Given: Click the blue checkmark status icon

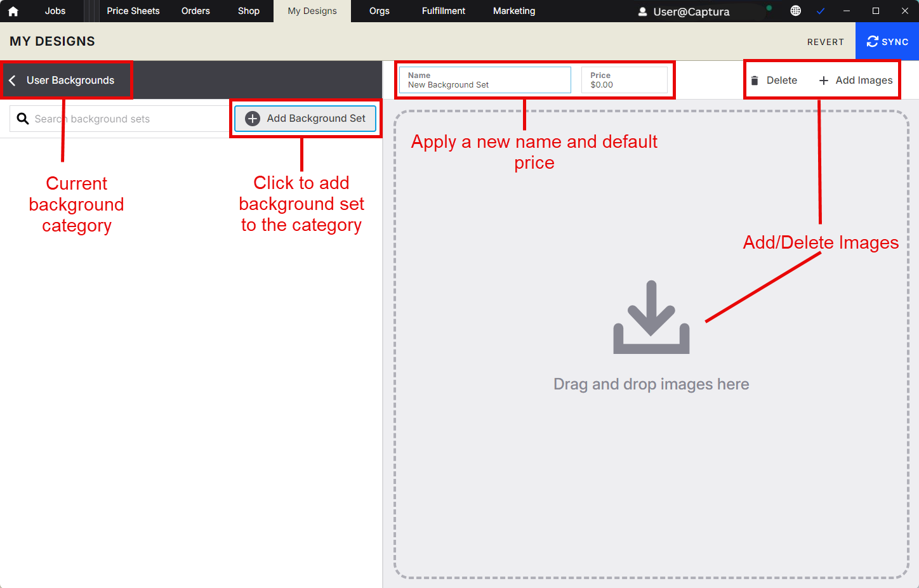Looking at the screenshot, I should 821,11.
